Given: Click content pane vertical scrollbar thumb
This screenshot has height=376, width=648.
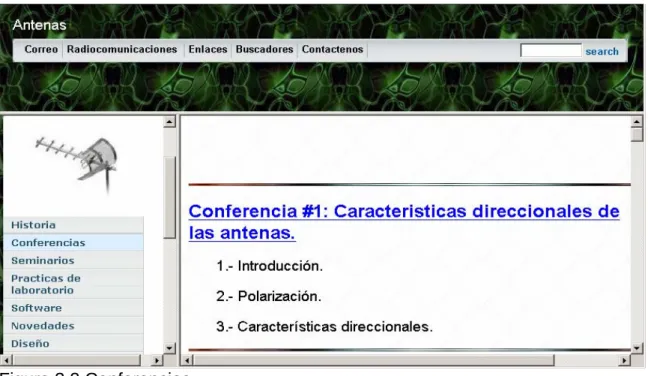Looking at the screenshot, I should click(637, 135).
